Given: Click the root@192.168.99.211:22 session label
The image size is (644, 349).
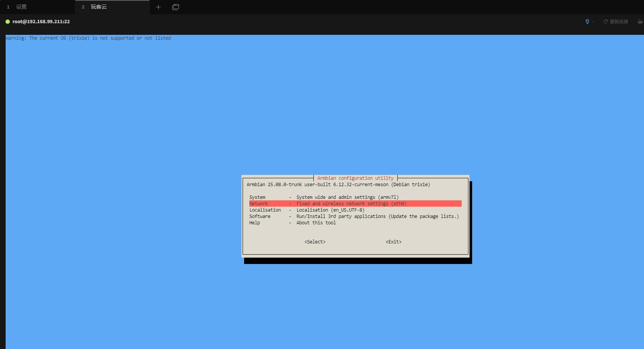Looking at the screenshot, I should pyautogui.click(x=41, y=22).
